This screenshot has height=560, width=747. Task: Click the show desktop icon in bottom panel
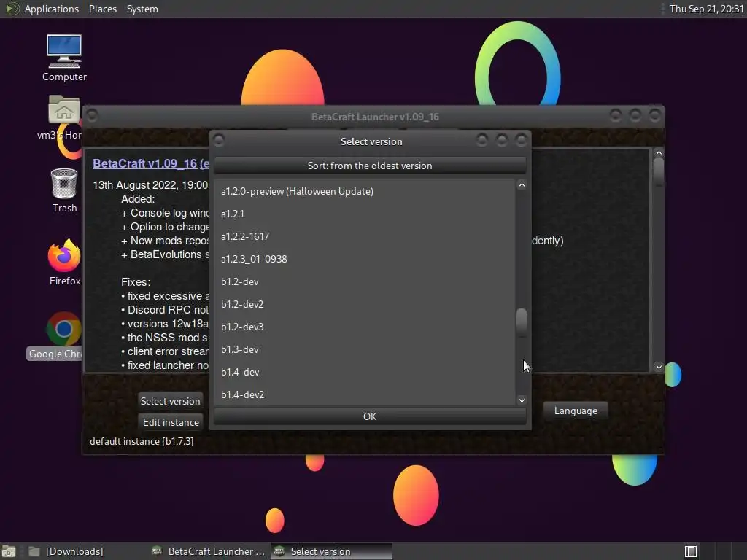pos(9,551)
